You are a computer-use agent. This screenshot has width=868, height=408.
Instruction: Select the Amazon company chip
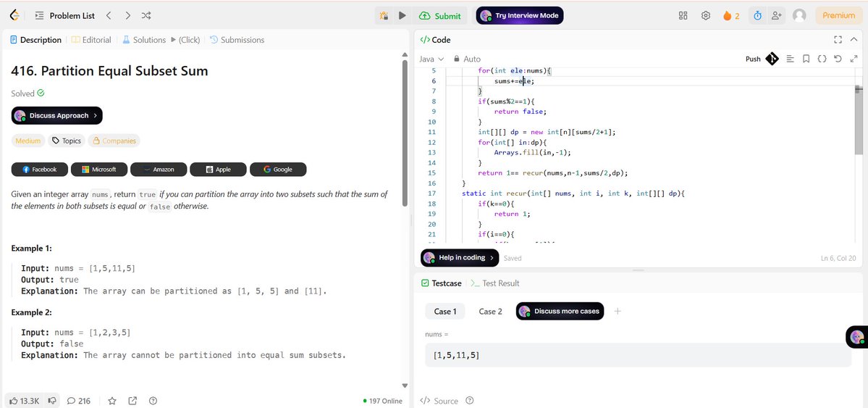click(x=159, y=170)
